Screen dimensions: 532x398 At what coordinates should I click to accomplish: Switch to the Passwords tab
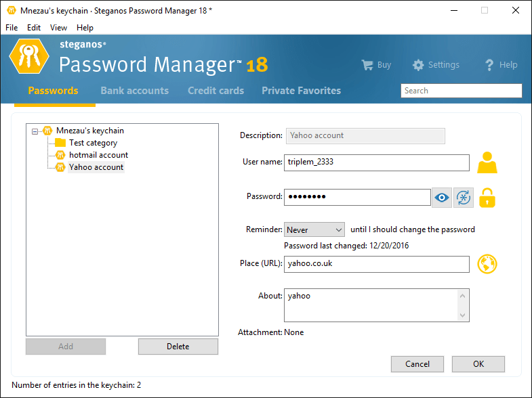(x=53, y=91)
